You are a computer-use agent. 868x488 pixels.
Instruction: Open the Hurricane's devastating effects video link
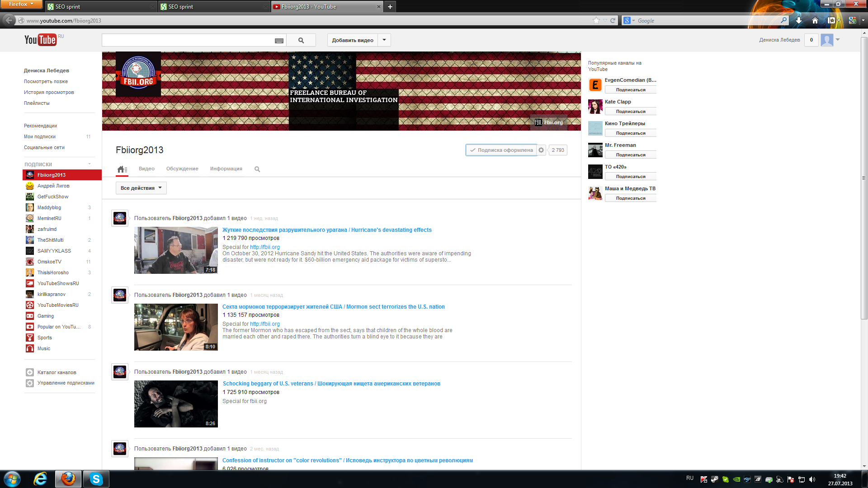point(327,230)
